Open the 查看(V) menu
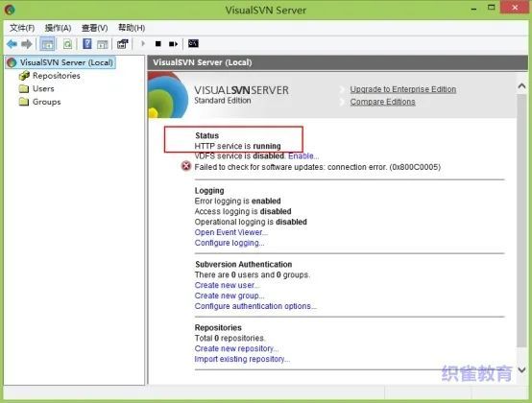Screen dimensions: 532x403 (x=95, y=28)
